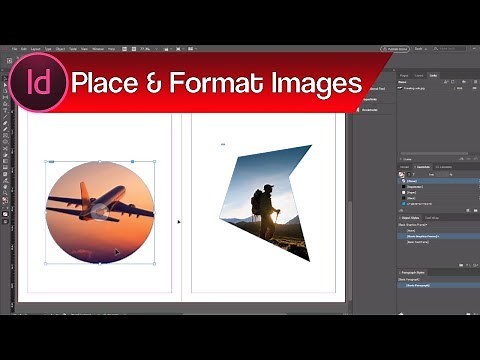The width and height of the screenshot is (480, 360).
Task: Switch to the Pages tab
Action: point(404,76)
